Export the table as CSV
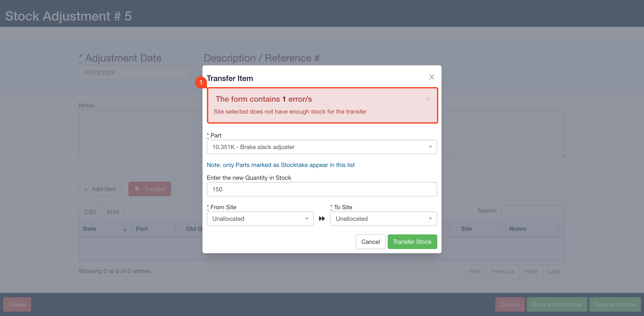 click(x=90, y=212)
